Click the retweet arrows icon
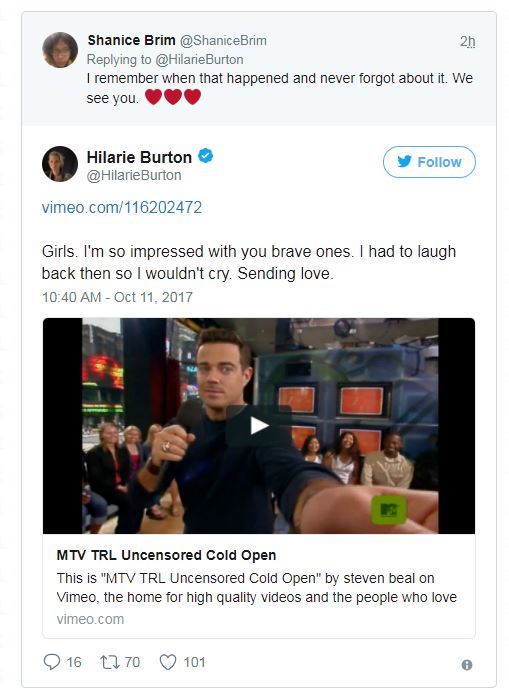 click(x=109, y=662)
